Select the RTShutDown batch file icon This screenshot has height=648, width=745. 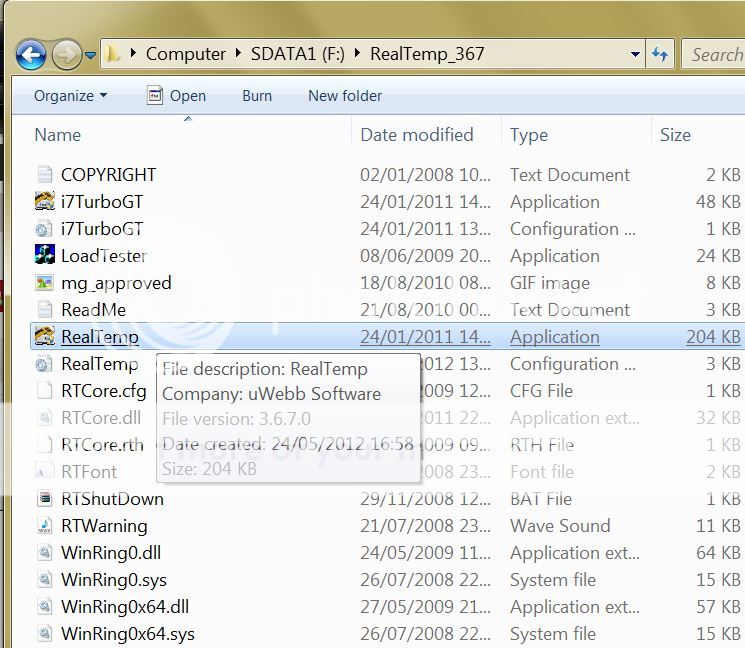tap(45, 498)
